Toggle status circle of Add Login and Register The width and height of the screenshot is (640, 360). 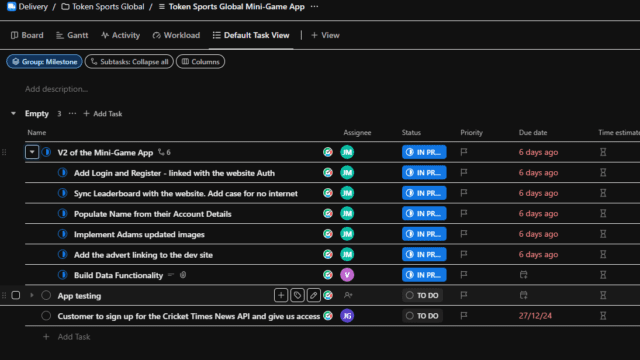tap(62, 173)
